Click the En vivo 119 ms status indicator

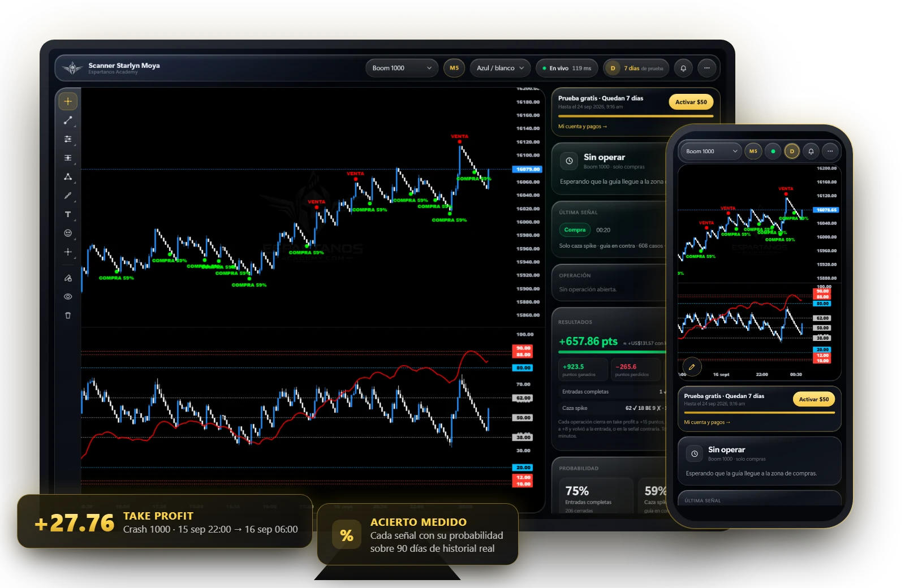(567, 68)
